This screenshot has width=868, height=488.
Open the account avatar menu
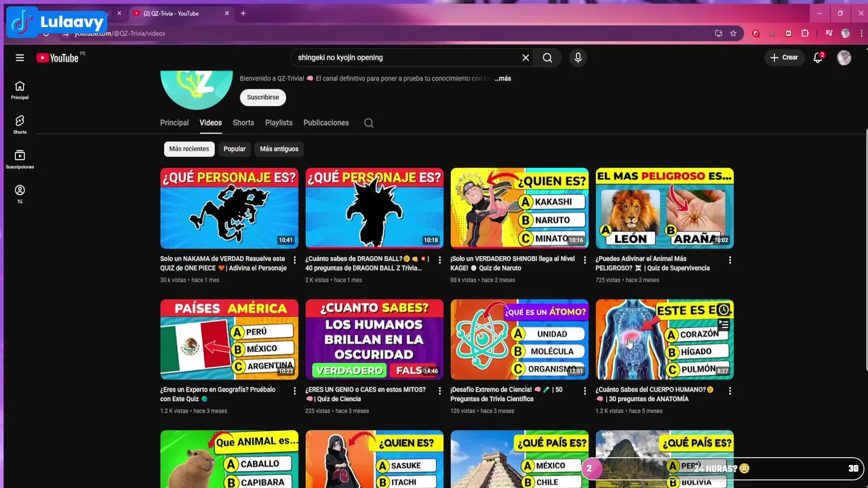point(844,58)
